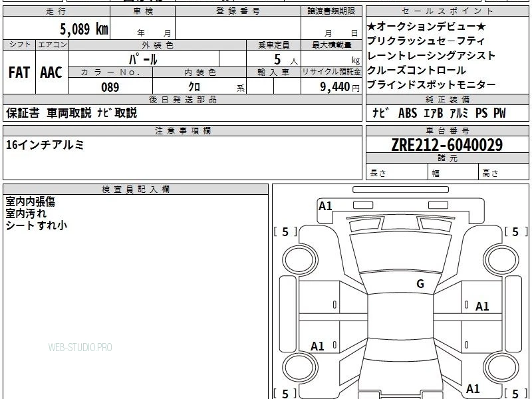Click the 諸元 header
532x399 pixels.
(x=448, y=158)
